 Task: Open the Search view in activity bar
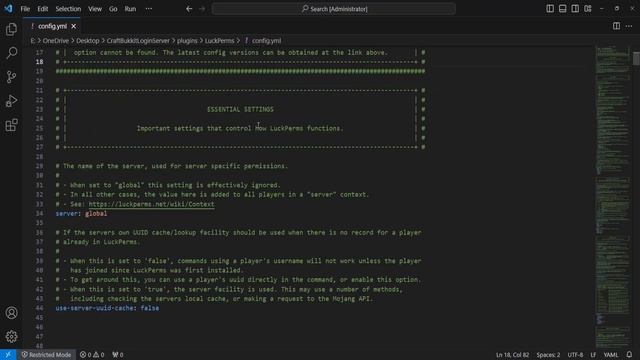point(11,53)
